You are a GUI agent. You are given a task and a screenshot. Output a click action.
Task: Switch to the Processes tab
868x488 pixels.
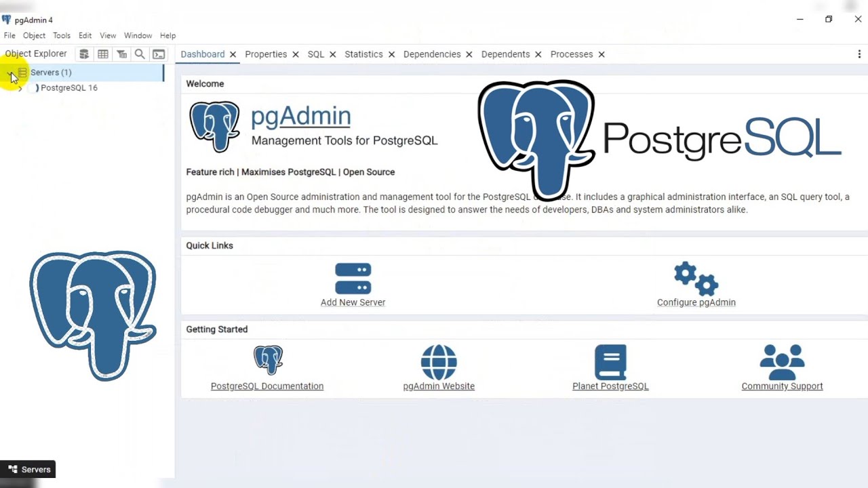click(x=572, y=54)
